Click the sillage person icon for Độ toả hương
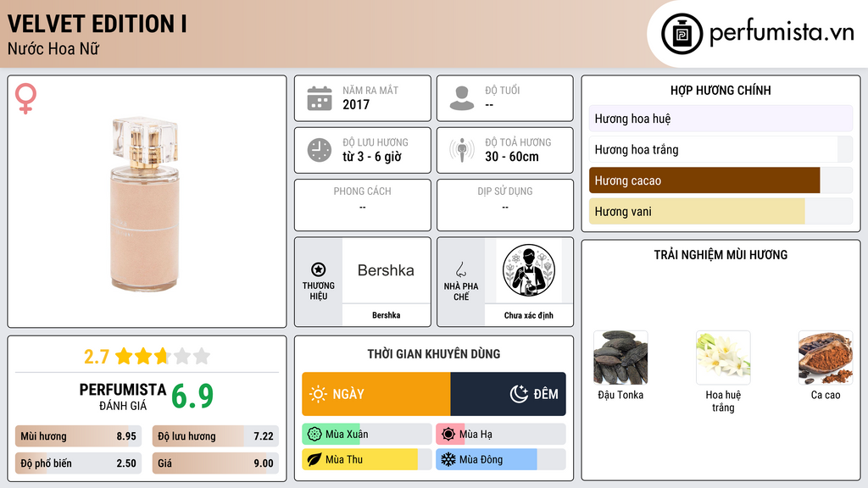 [x=462, y=150]
